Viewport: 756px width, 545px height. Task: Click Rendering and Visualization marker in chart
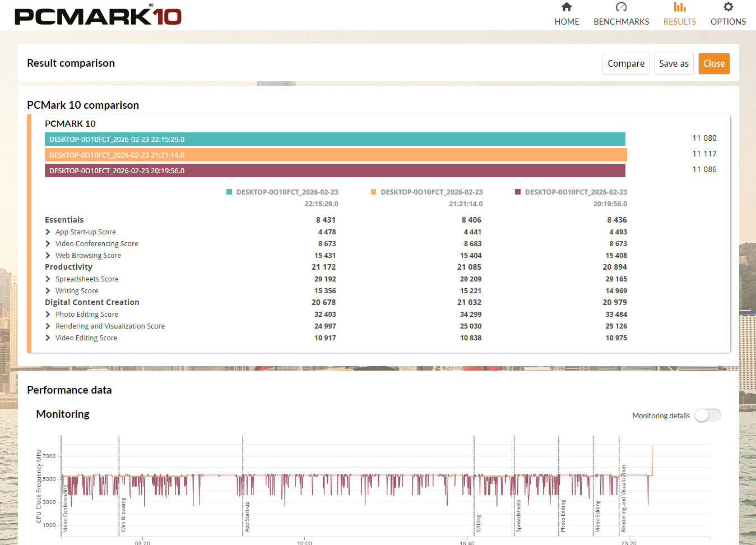pos(624,498)
